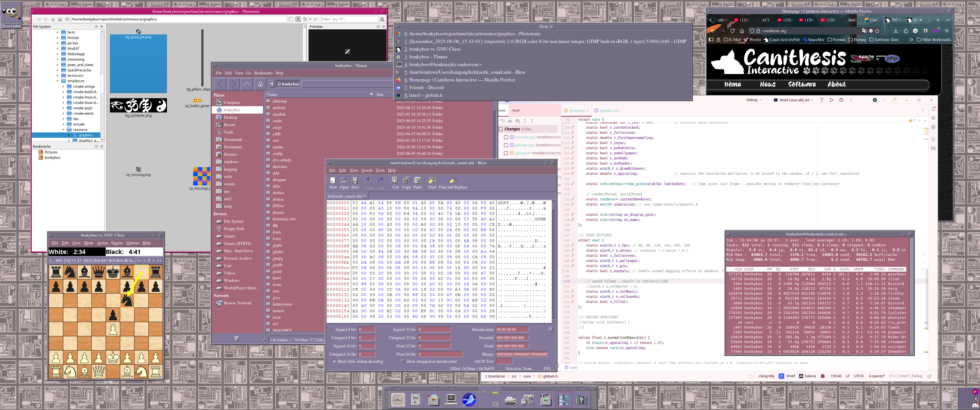Switch to the Shelf tab in IDE
This screenshot has width=980, height=410.
tap(515, 111)
